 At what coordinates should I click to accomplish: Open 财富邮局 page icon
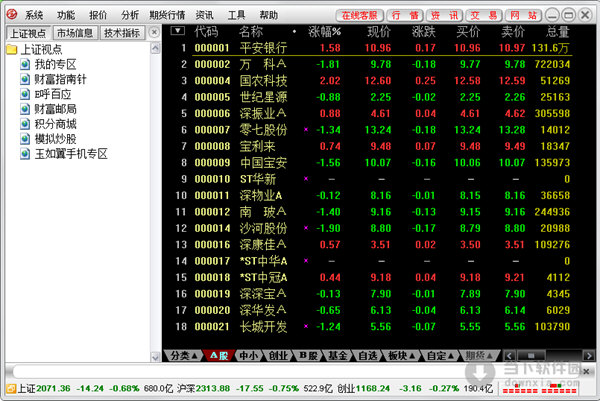click(x=25, y=109)
